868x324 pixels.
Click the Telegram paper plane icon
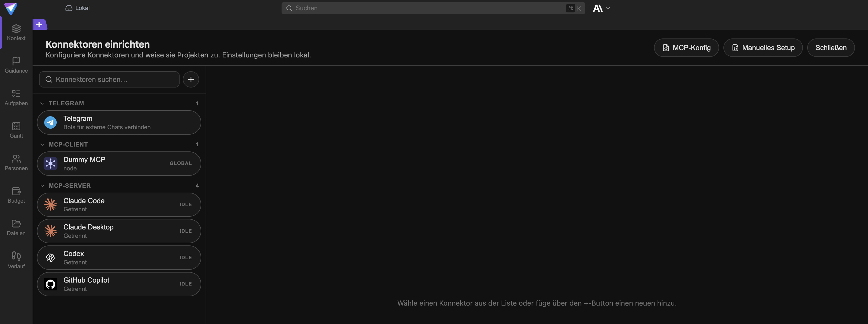point(50,122)
